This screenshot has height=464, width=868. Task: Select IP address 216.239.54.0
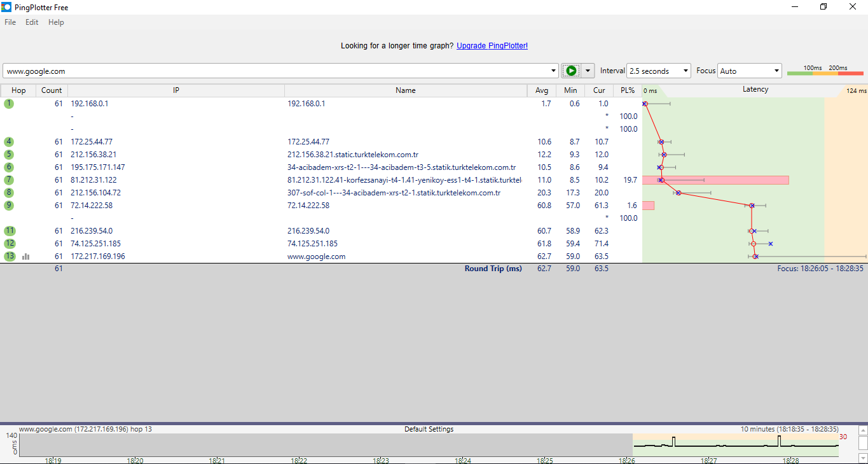click(92, 230)
